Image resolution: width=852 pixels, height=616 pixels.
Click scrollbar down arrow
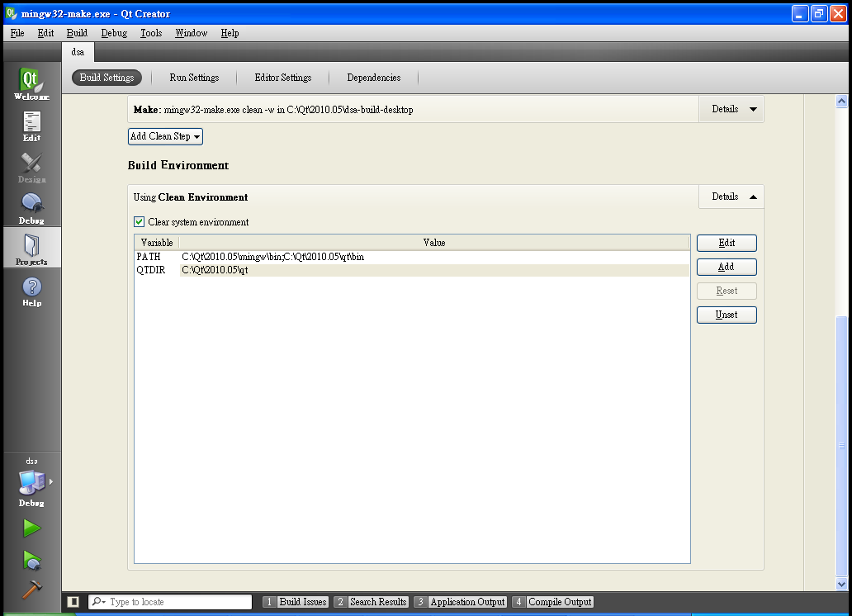pyautogui.click(x=841, y=585)
